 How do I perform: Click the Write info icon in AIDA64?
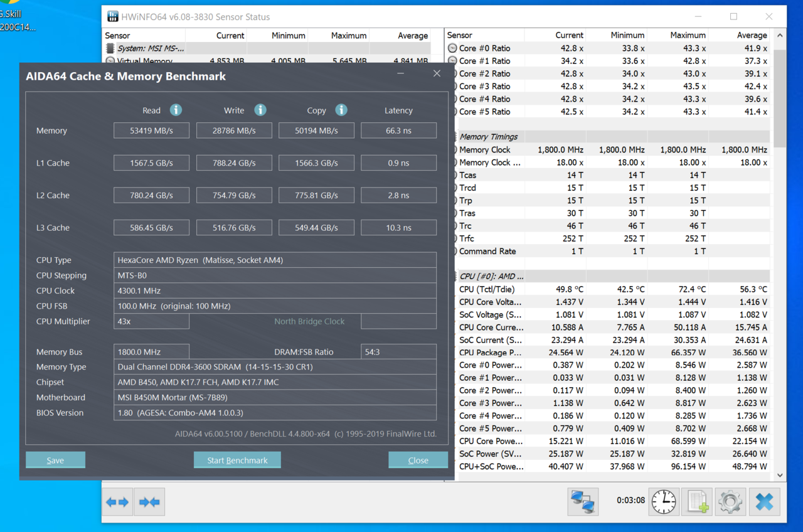pyautogui.click(x=260, y=110)
